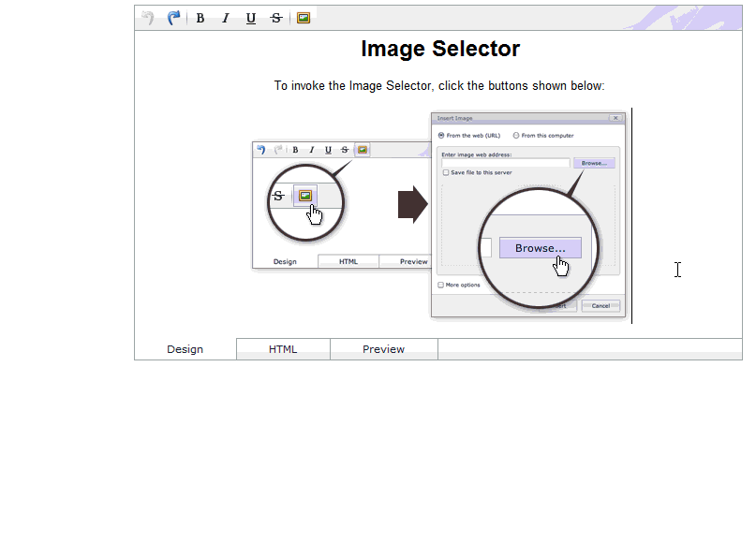Enable 'Save file to this server'
Viewport: 756px width, 543px height.
pyautogui.click(x=446, y=173)
